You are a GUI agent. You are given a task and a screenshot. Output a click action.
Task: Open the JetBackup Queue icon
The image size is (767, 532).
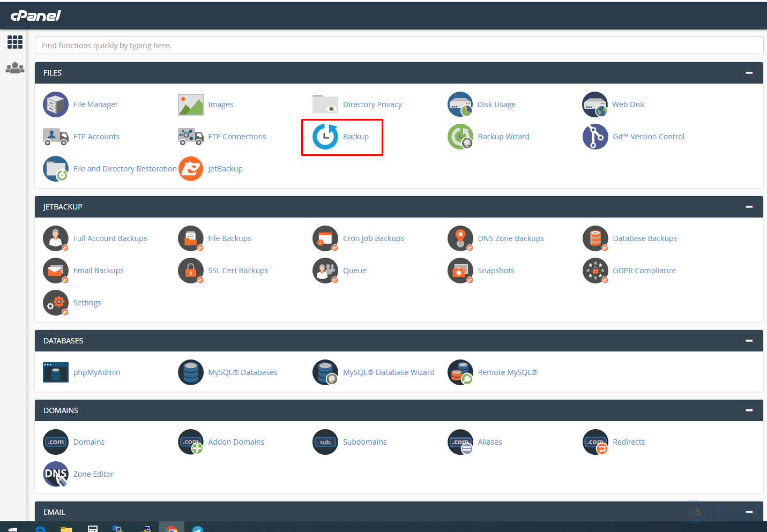[325, 271]
